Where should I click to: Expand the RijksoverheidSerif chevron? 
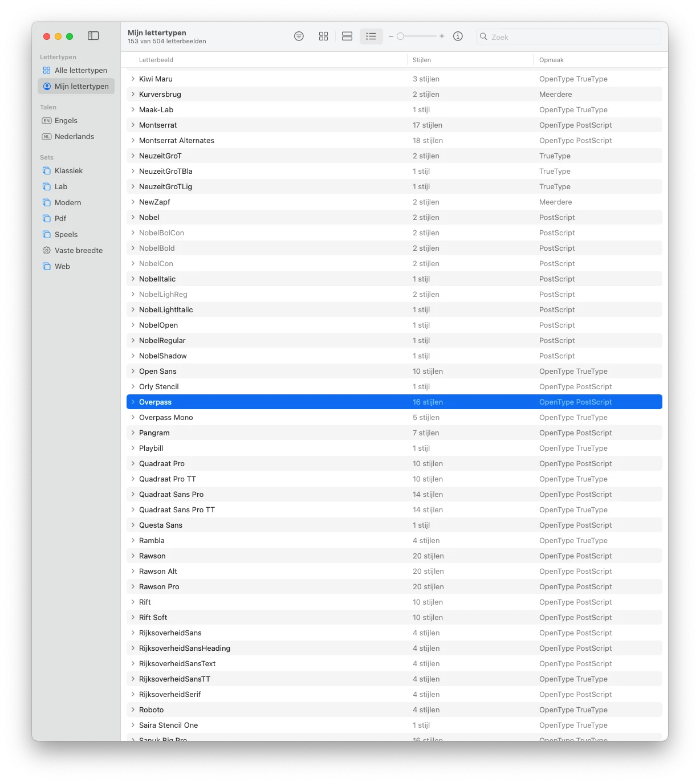click(133, 694)
